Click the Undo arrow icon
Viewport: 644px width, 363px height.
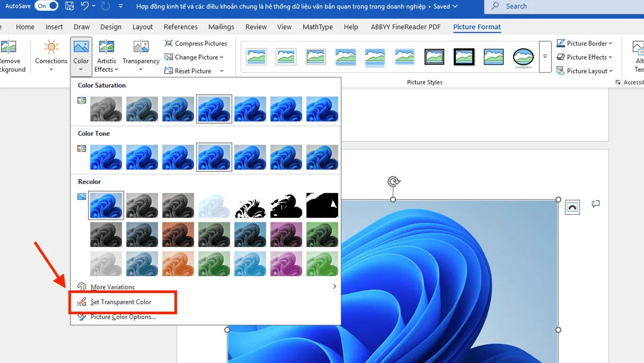point(85,6)
